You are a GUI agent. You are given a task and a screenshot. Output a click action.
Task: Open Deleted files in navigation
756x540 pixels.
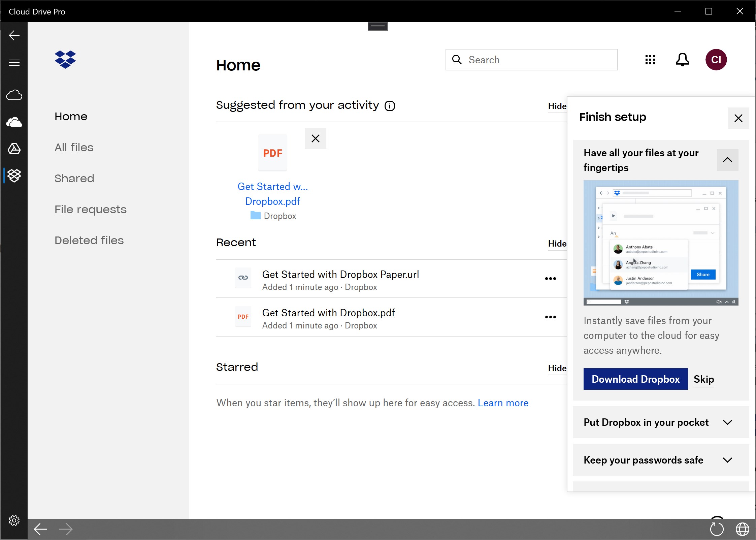click(x=89, y=241)
